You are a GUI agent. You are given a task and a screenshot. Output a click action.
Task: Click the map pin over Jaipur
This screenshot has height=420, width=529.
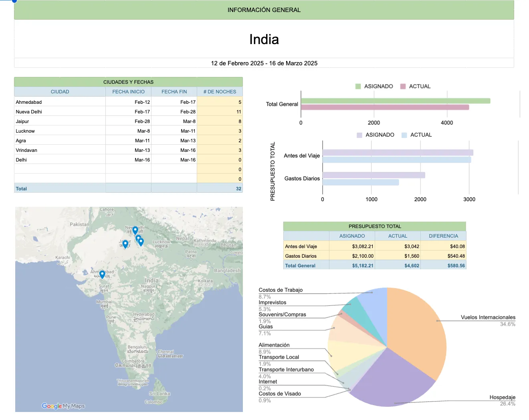pyautogui.click(x=125, y=243)
